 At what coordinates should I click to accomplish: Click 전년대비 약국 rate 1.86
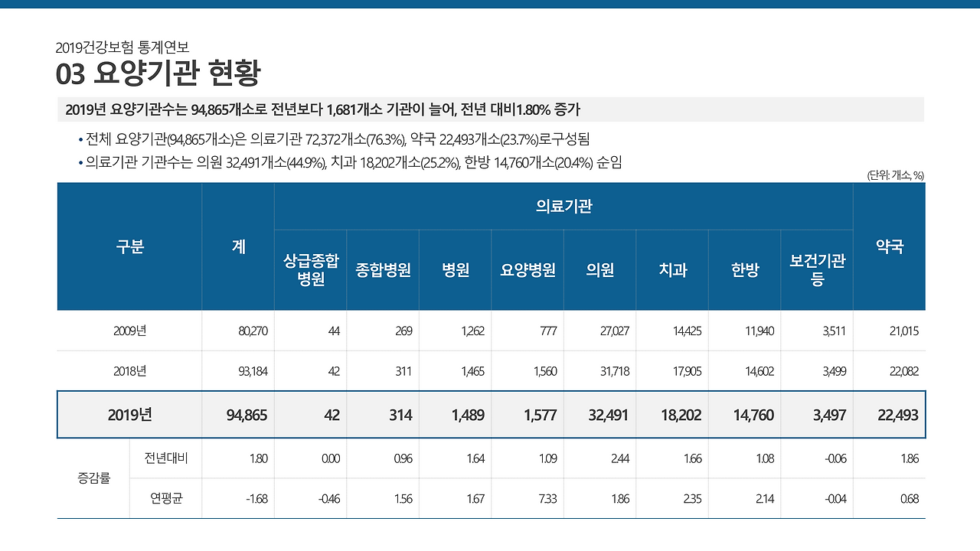(x=910, y=458)
